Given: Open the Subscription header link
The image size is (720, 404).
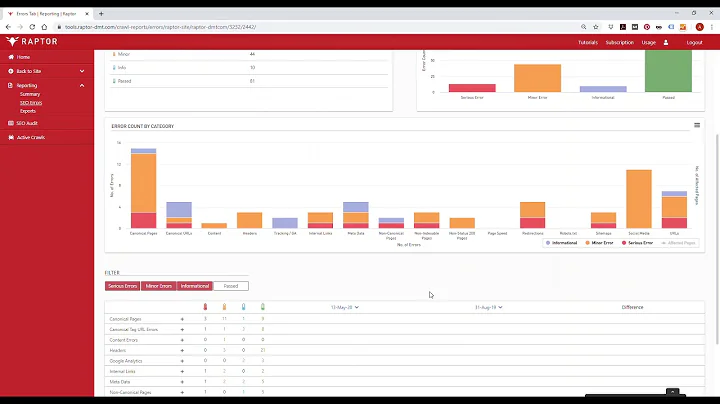Looking at the screenshot, I should (619, 42).
